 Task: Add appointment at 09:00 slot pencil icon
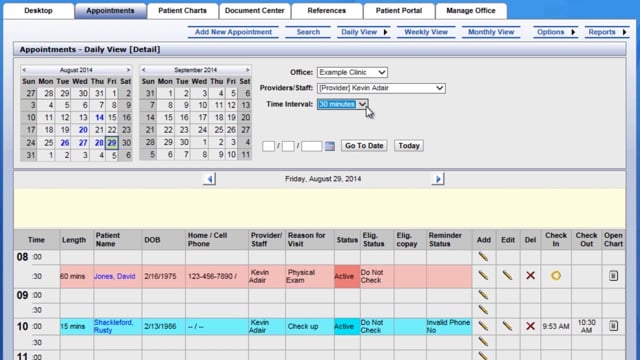(x=483, y=295)
